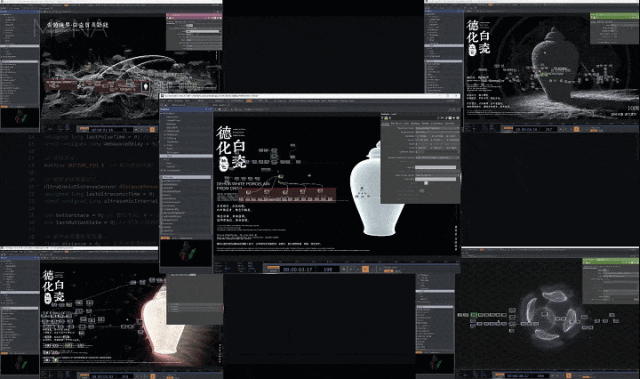Select the first page tab in the central parameter dialog
Screen dimensions: 640x379
(x=385, y=123)
